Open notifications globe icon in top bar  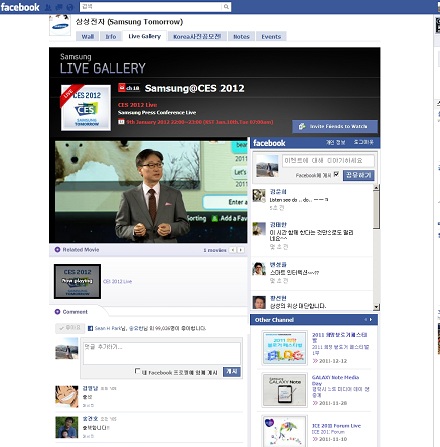[70, 7]
